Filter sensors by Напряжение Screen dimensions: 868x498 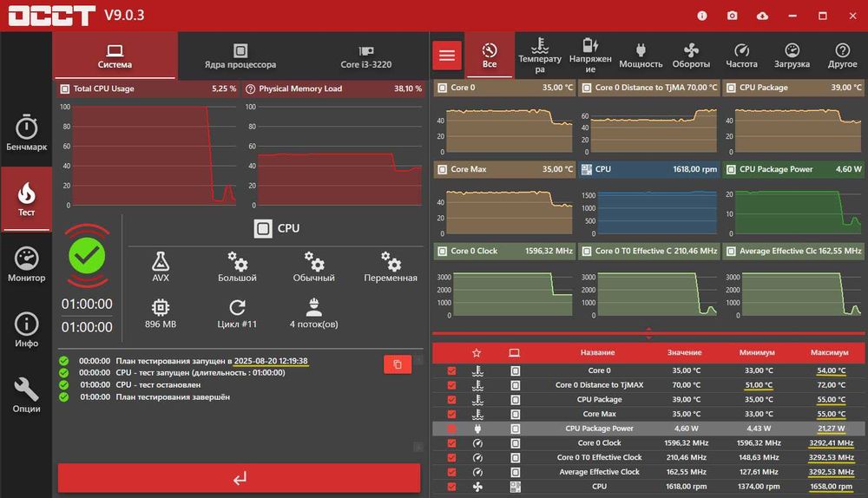590,56
